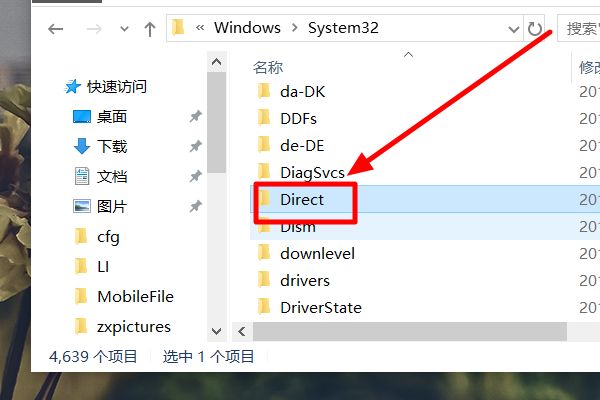Click the pin icon next to 桌面
Viewport: 600px width, 400px height.
point(196,116)
